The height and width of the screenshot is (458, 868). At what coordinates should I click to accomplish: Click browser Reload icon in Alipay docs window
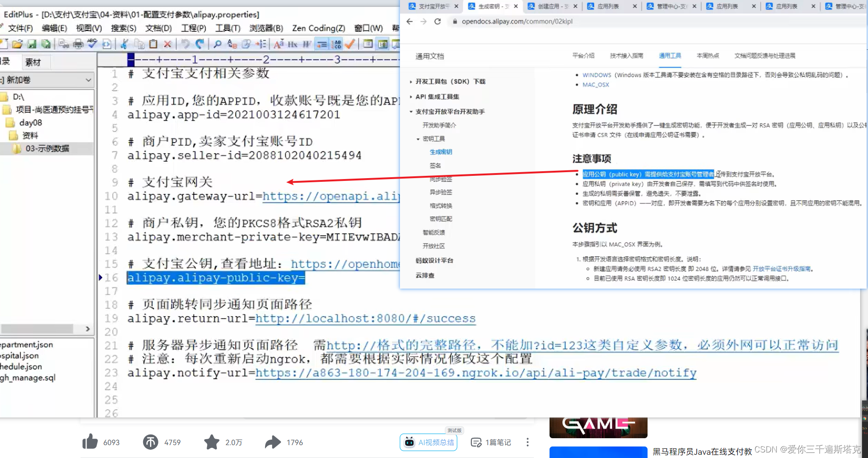tap(438, 21)
